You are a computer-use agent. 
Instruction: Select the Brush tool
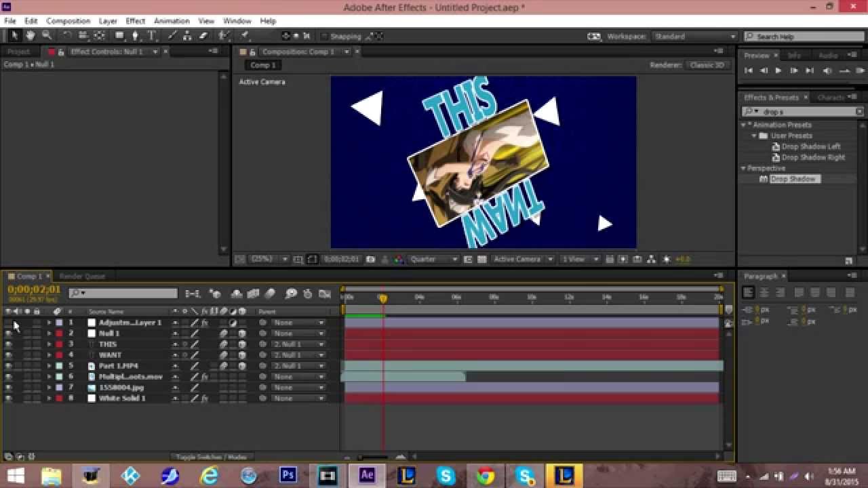pos(172,36)
